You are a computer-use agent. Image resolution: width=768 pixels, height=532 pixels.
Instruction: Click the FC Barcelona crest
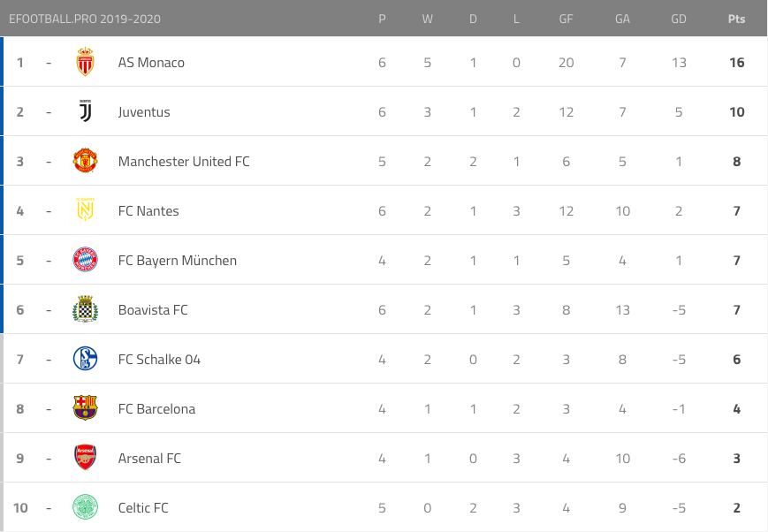[x=85, y=408]
